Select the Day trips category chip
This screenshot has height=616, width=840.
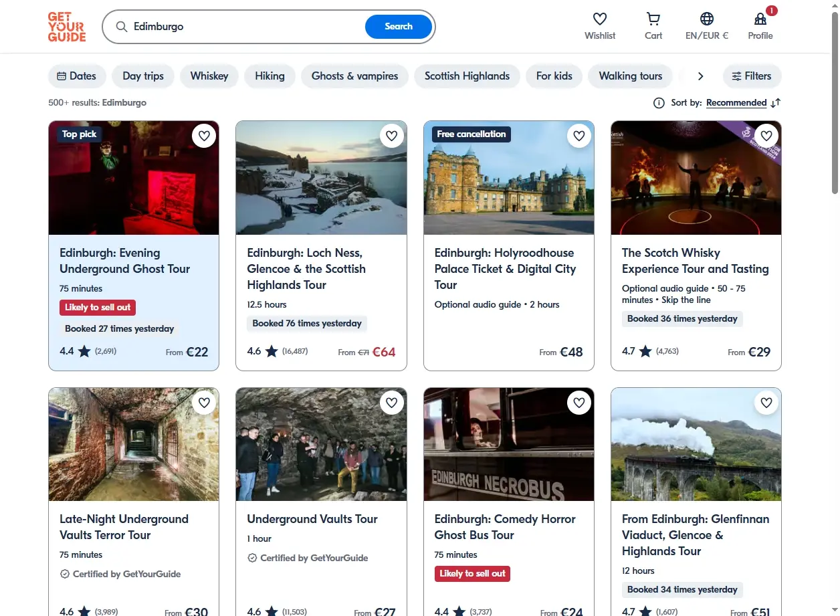click(143, 76)
